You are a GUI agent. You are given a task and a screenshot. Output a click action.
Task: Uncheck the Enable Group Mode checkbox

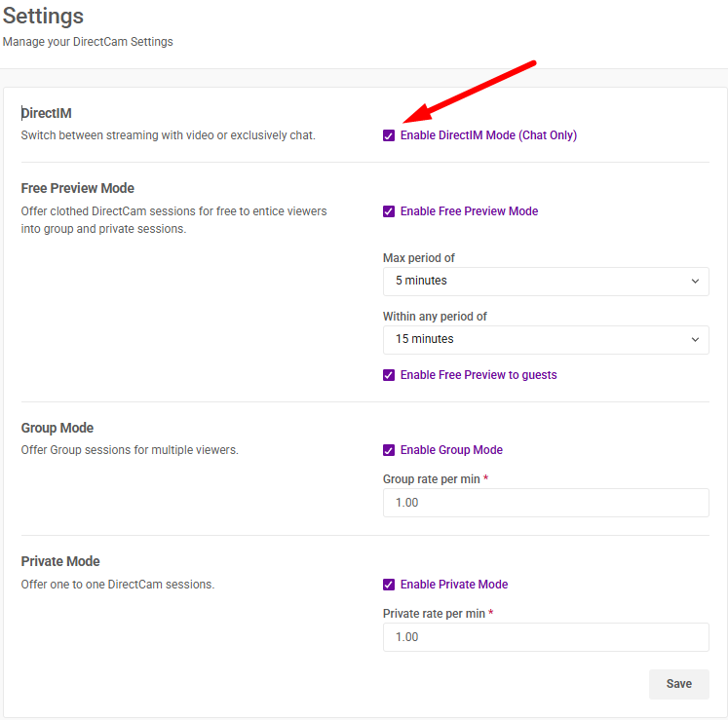click(x=389, y=450)
